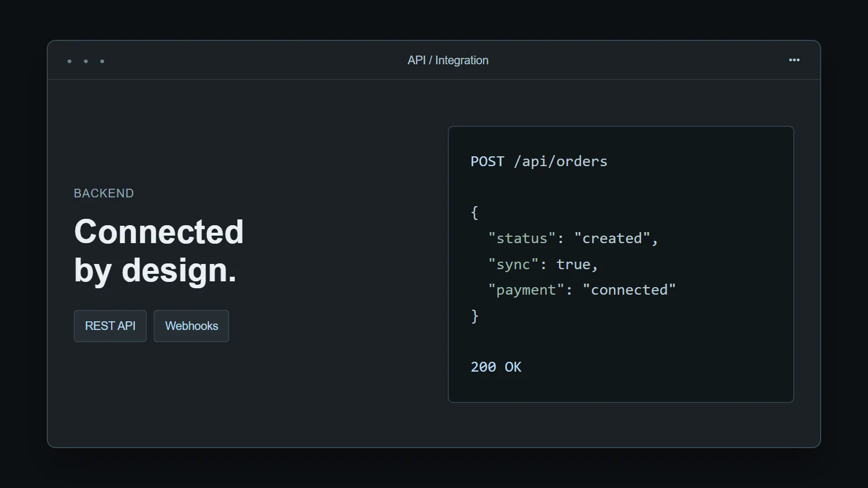
Task: Select the 'API / Integration' window title
Action: [448, 60]
